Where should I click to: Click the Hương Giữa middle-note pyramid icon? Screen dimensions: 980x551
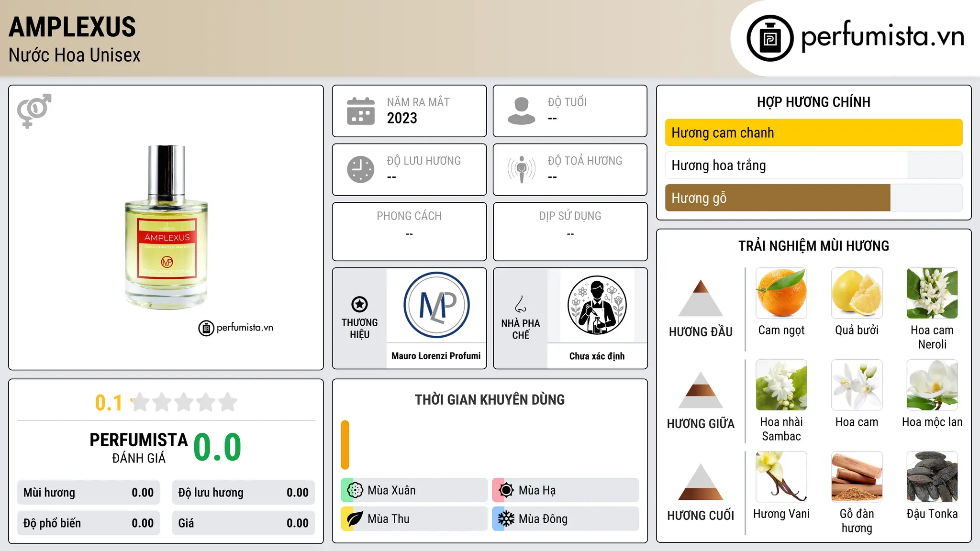[x=701, y=390]
